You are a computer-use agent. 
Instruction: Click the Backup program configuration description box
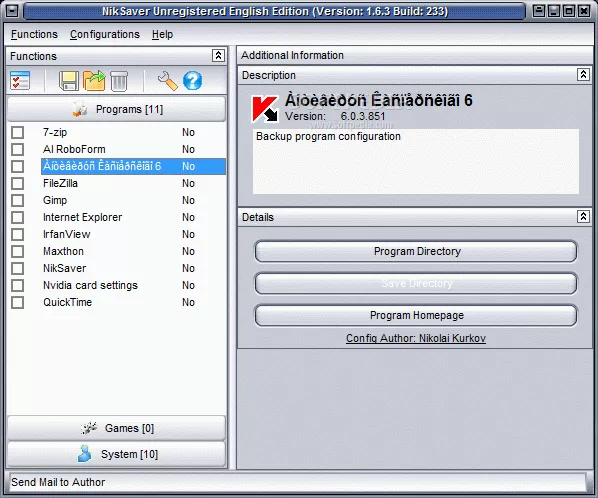pos(416,161)
